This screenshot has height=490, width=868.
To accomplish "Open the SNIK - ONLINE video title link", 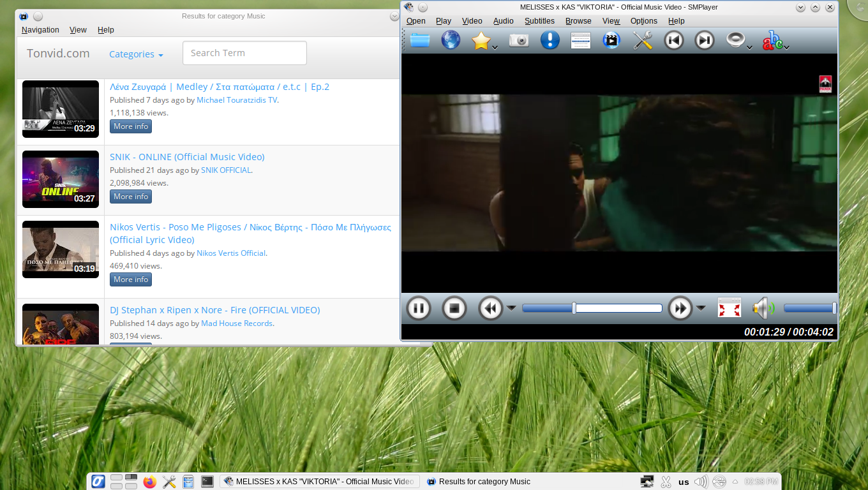I will click(x=187, y=157).
